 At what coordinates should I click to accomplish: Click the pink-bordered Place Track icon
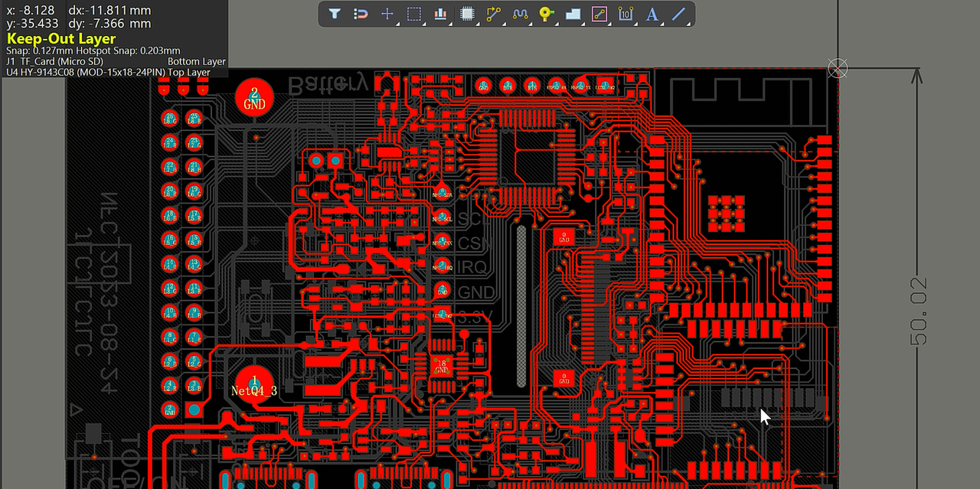pos(599,14)
